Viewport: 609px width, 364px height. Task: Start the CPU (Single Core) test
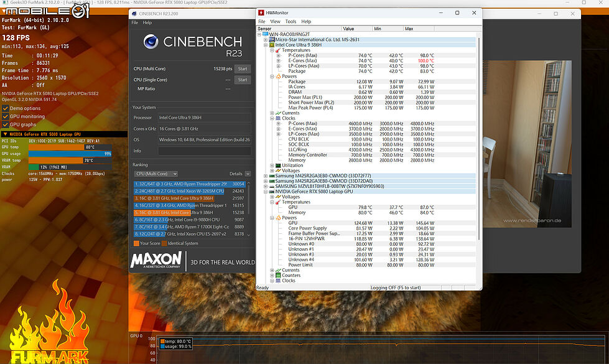[x=243, y=80]
